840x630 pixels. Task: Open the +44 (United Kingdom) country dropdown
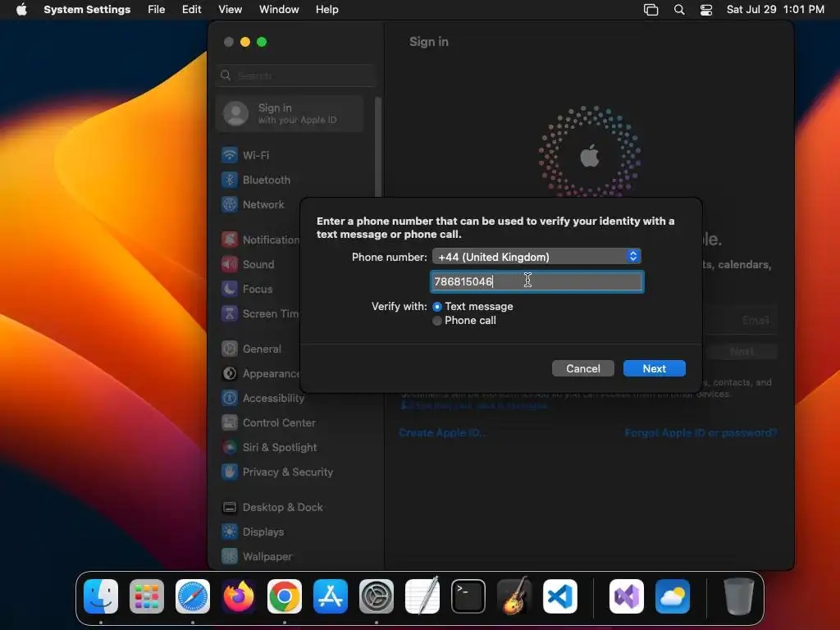pos(536,257)
